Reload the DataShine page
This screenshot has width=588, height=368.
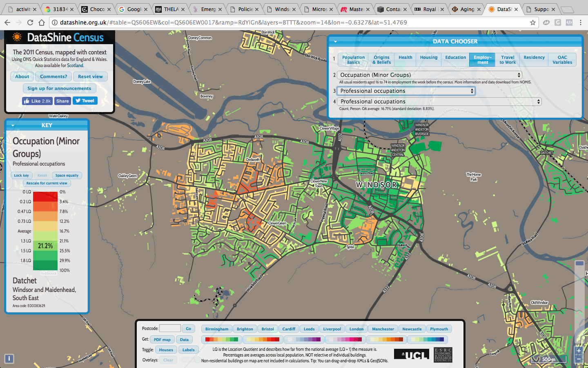click(x=30, y=22)
